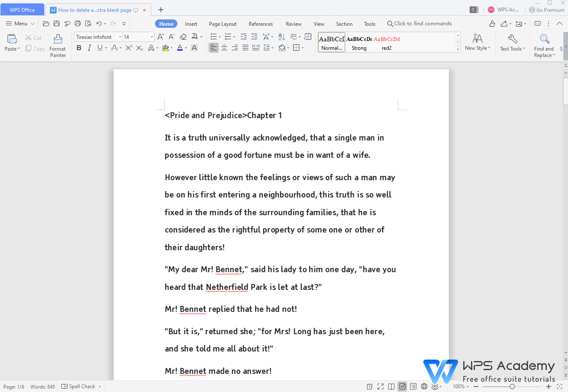The height and width of the screenshot is (392, 568).
Task: Apply superscript formatting
Action: tap(129, 48)
